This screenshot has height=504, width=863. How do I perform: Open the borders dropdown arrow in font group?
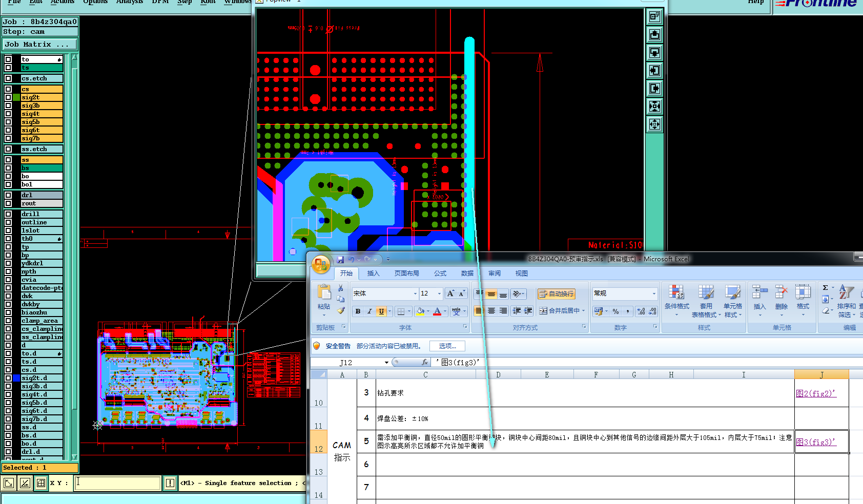[x=409, y=311]
